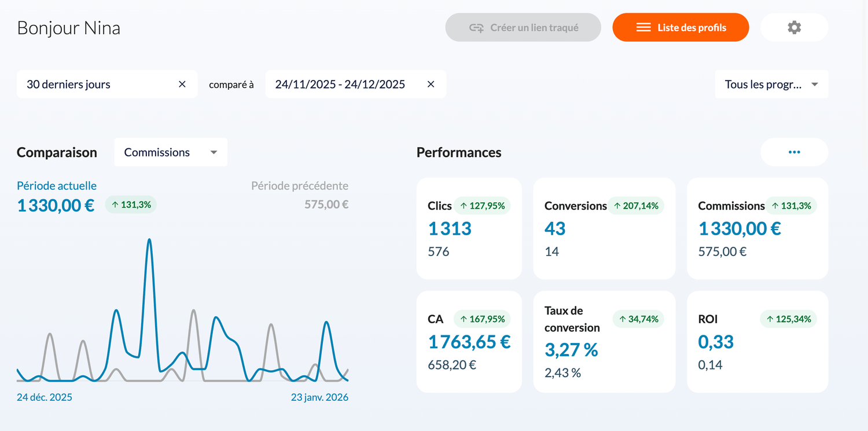Open settings with the gear icon
Viewport: 868px width, 431px height.
click(794, 27)
